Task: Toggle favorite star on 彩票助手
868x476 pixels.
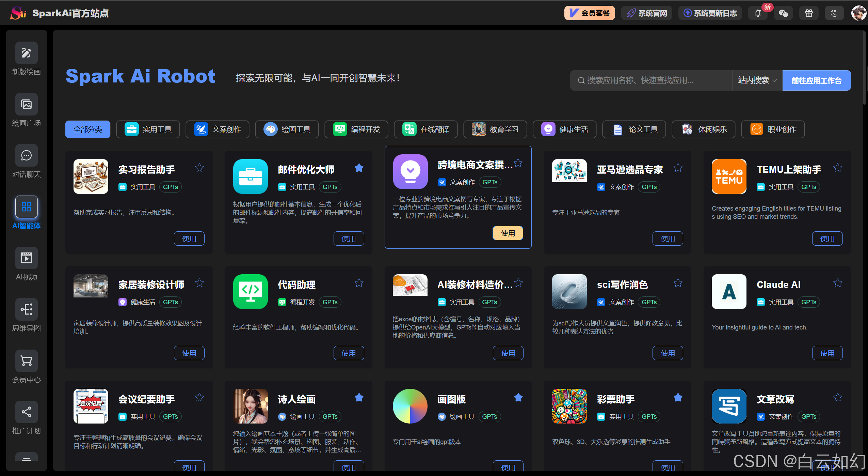Action: coord(678,397)
